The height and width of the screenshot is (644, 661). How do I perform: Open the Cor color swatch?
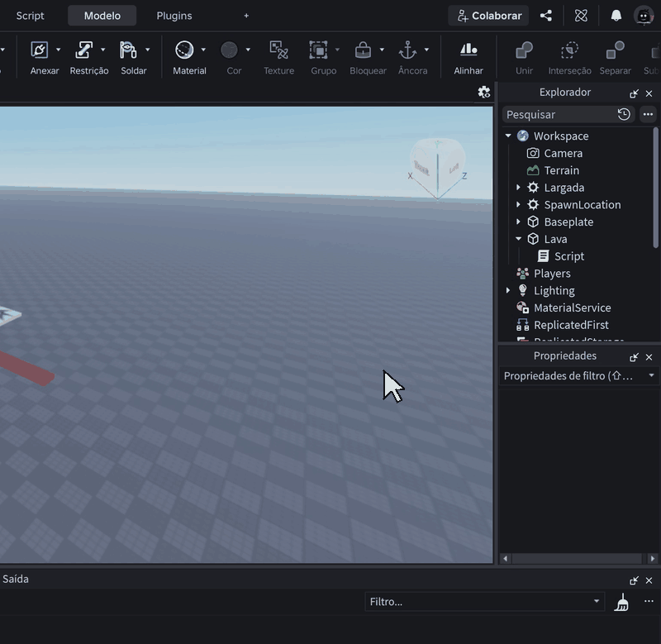tap(229, 50)
